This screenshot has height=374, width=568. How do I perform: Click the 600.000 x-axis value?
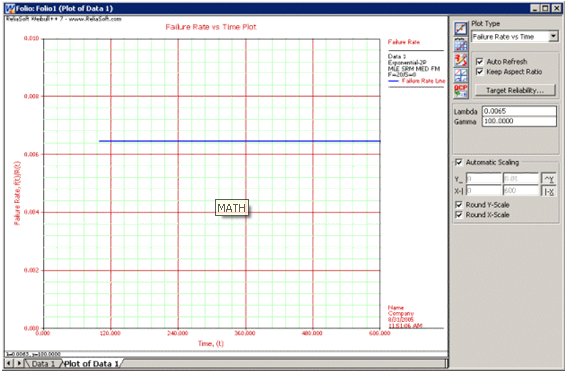380,333
